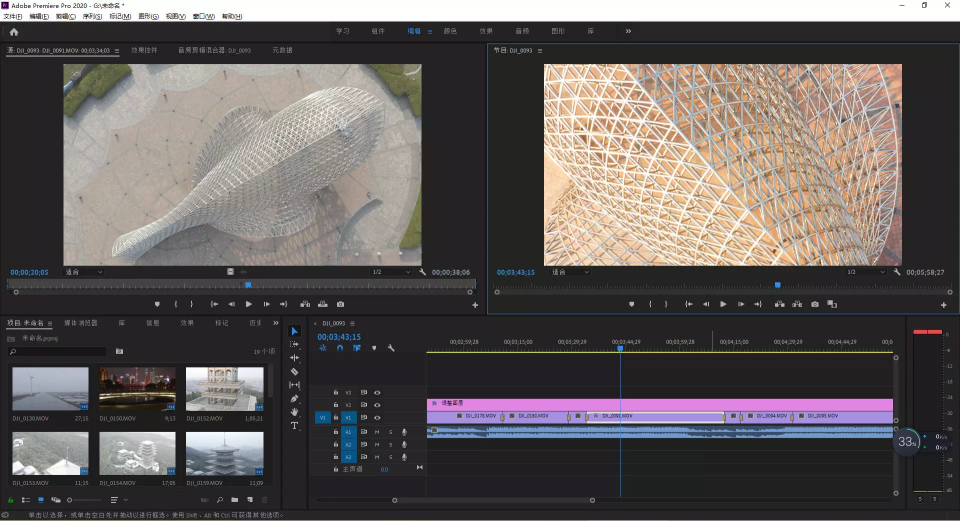Select the Pen tool

(294, 399)
